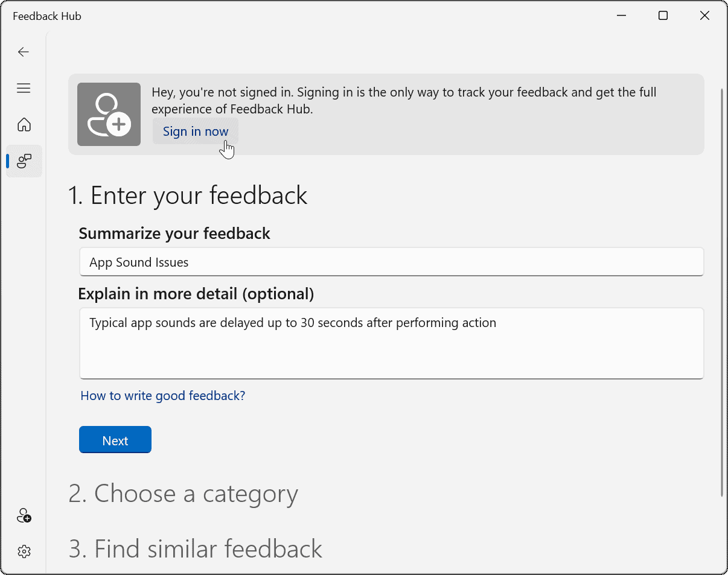Click the account sign-in icon at sidebar bottom
728x575 pixels.
pos(24,515)
